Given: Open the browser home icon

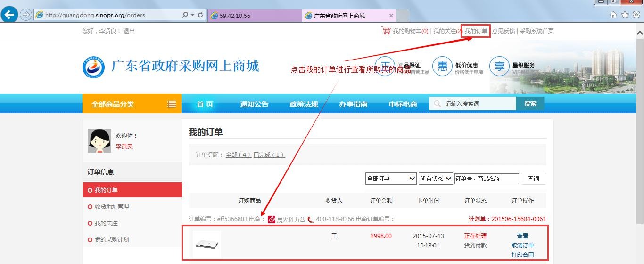Looking at the screenshot, I should [613, 15].
